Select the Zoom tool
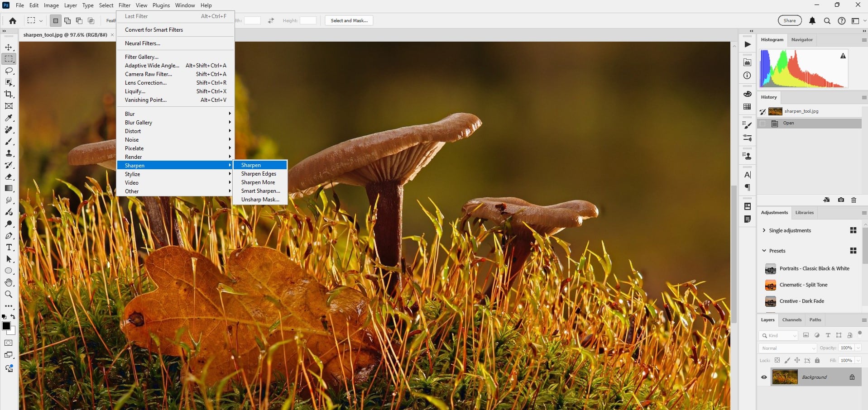This screenshot has height=410, width=868. point(8,294)
